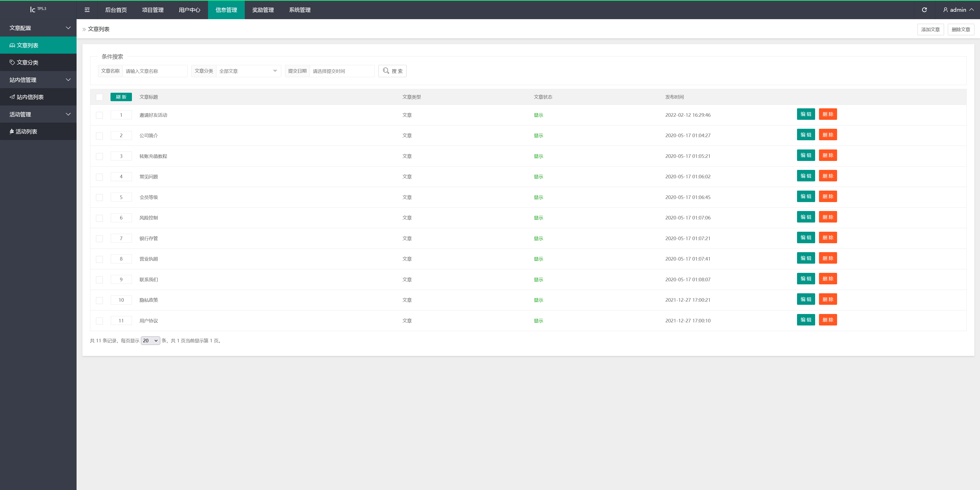Switch to 项目管理 top menu tab
Image resolution: width=980 pixels, height=490 pixels.
153,10
